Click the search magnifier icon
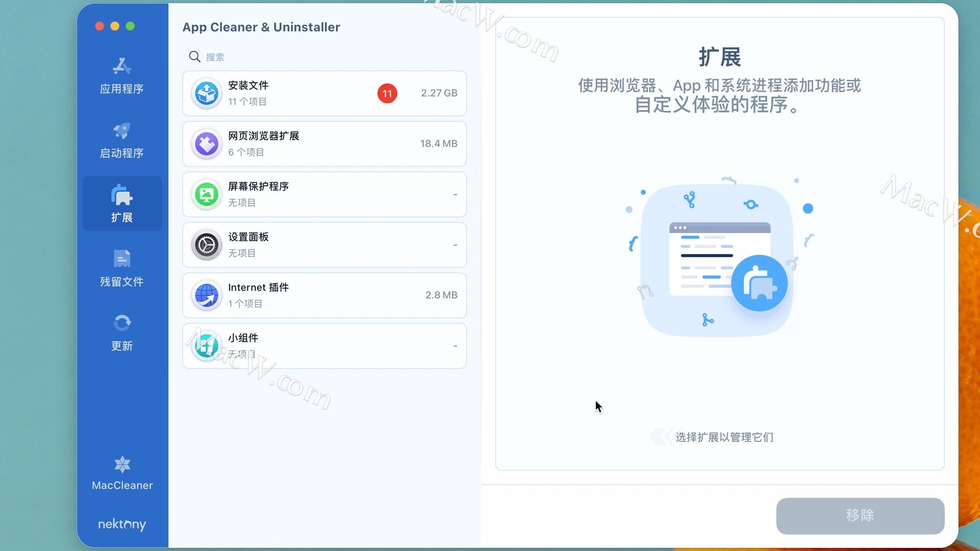This screenshot has width=980, height=551. [194, 57]
